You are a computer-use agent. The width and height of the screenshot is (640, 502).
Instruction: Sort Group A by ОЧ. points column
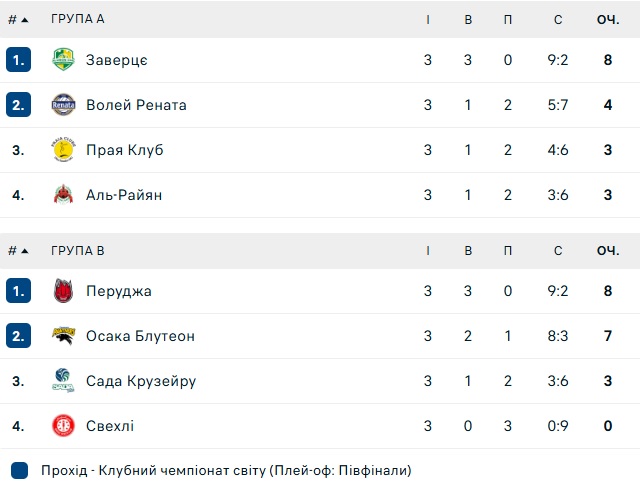coord(607,19)
